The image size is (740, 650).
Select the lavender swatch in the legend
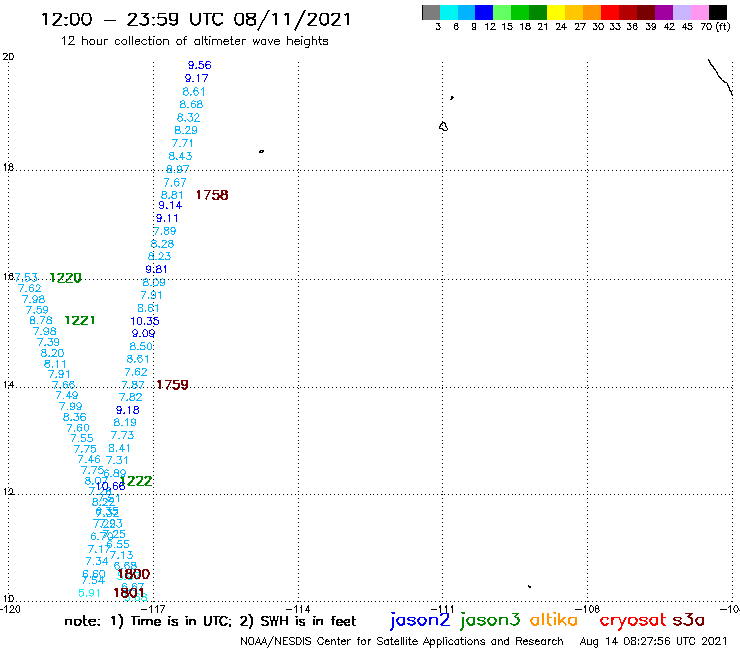click(x=682, y=12)
